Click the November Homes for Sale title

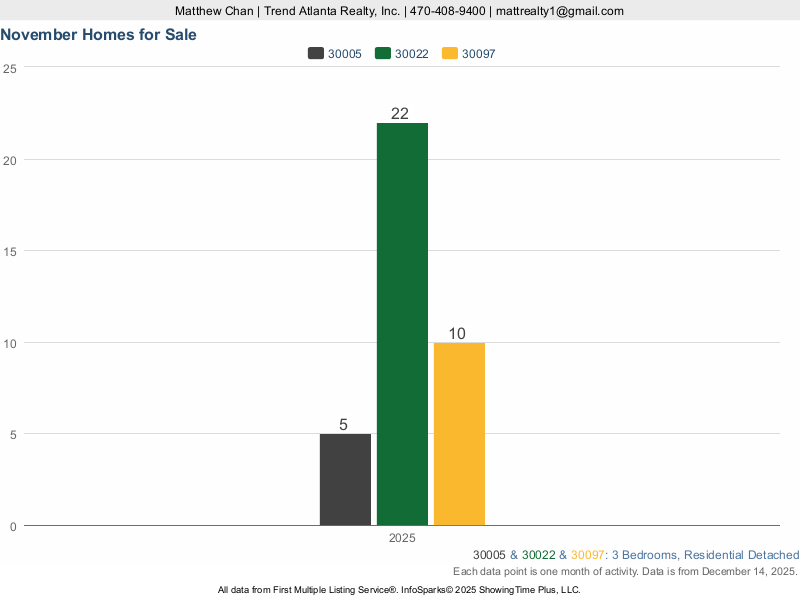pyautogui.click(x=98, y=34)
